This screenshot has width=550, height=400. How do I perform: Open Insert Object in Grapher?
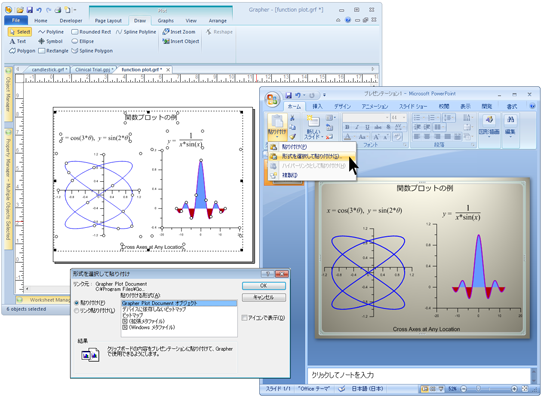pyautogui.click(x=180, y=41)
